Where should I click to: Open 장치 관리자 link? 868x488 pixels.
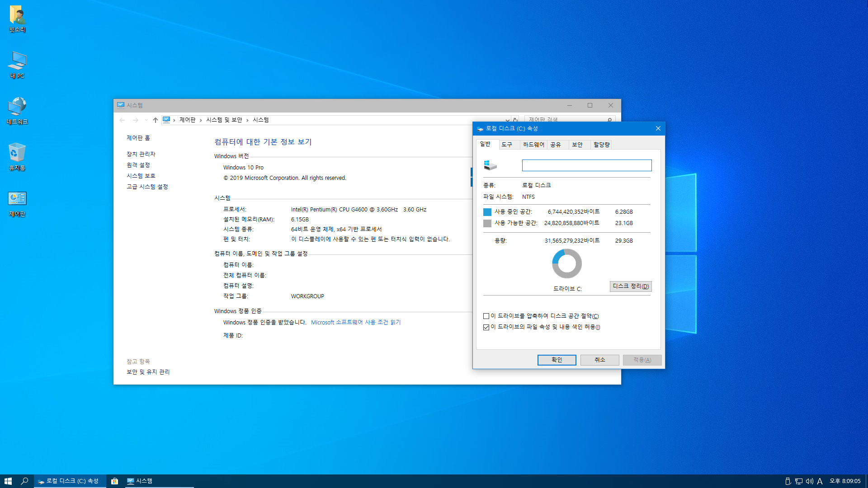tap(141, 154)
